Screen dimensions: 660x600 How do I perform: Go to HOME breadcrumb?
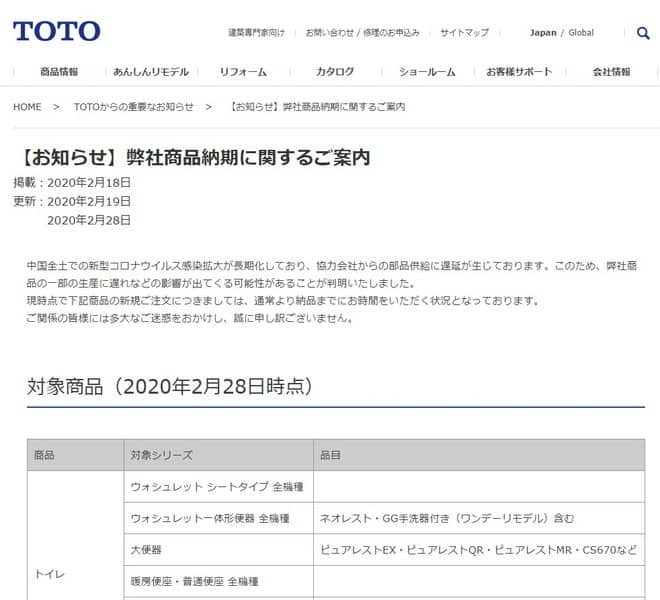[x=27, y=107]
